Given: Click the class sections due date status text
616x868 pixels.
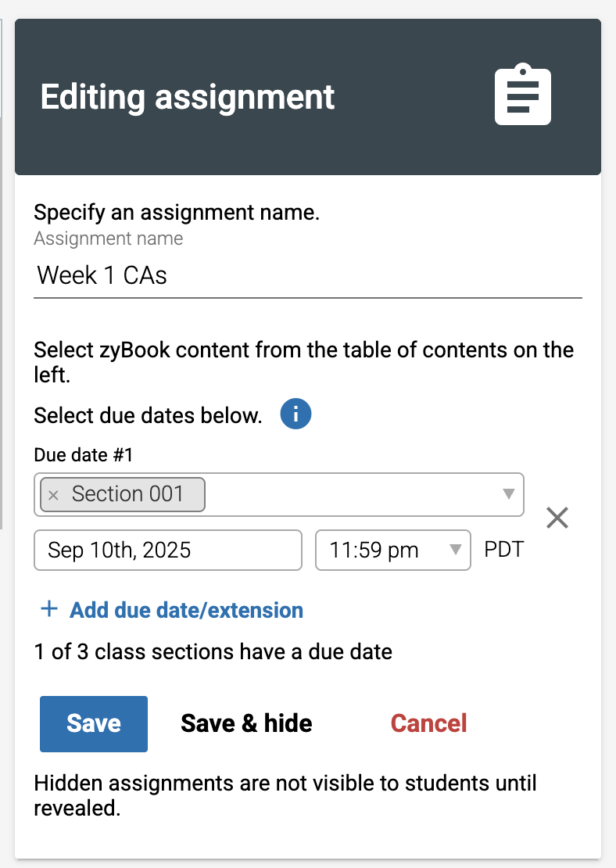Looking at the screenshot, I should [213, 651].
